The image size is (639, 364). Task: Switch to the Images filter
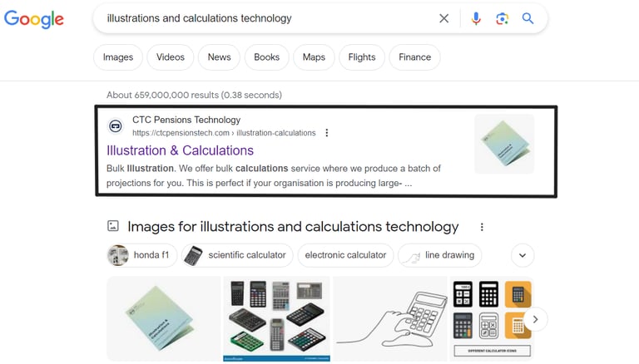118,57
